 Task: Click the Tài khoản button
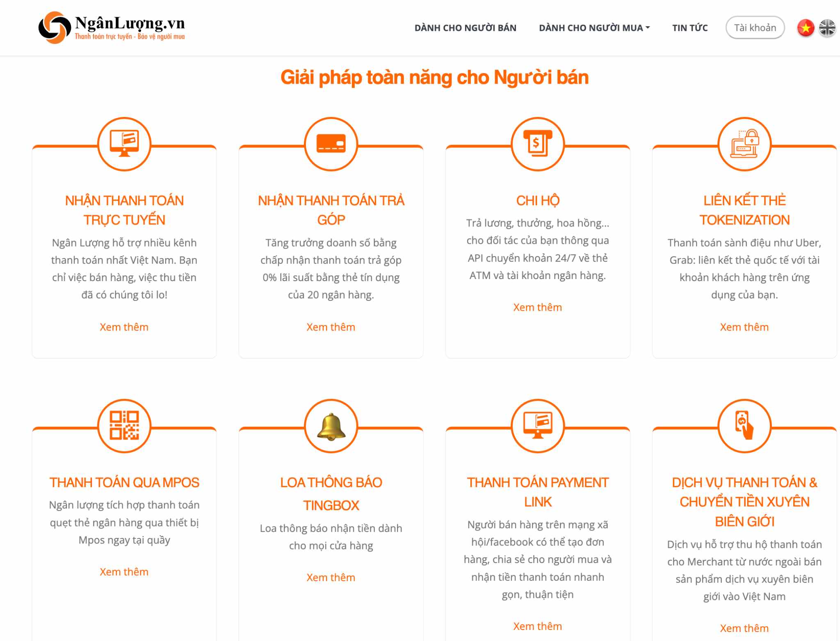tap(755, 28)
